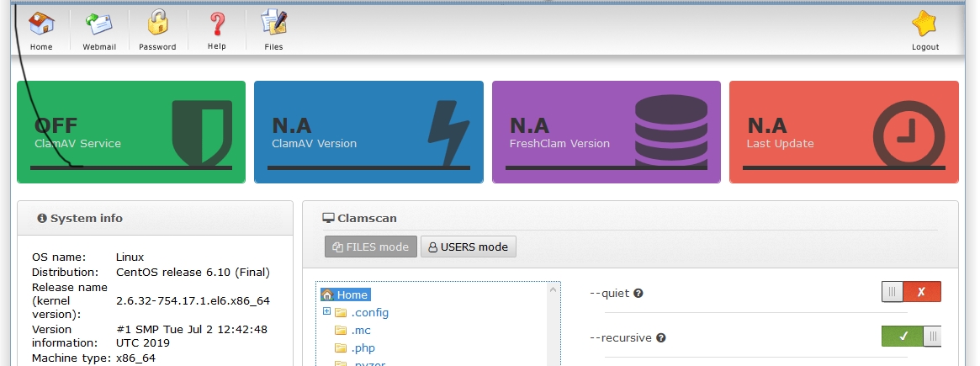This screenshot has width=980, height=366.
Task: Switch to USERS mode
Action: point(469,247)
